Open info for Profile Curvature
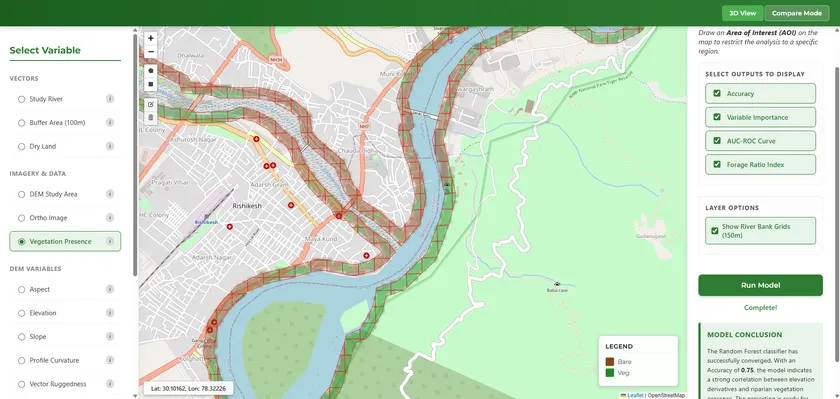The width and height of the screenshot is (840, 399). pos(110,360)
